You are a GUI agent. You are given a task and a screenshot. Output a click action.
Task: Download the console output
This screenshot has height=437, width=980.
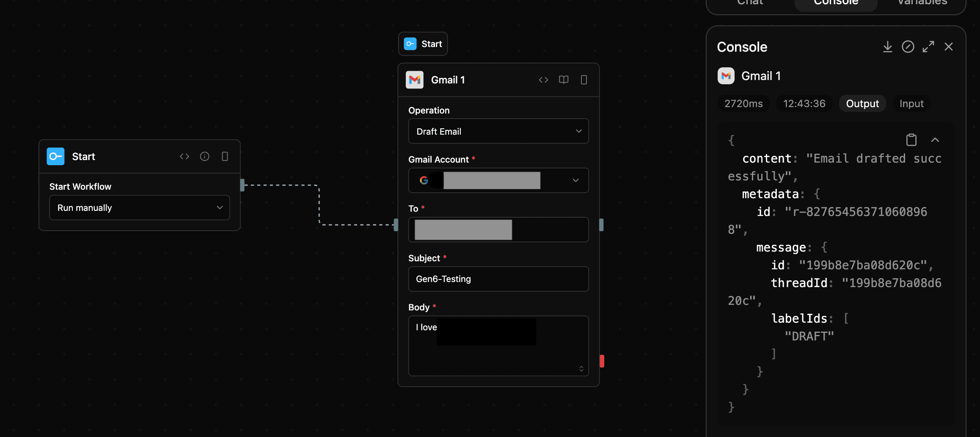click(888, 47)
